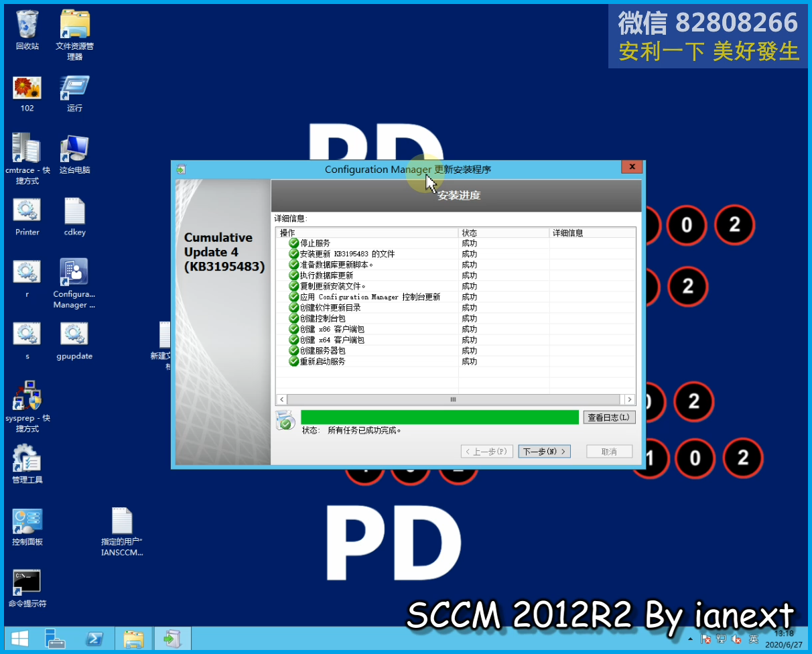
Task: Select the row 复制更新安装文件
Action: pos(456,286)
